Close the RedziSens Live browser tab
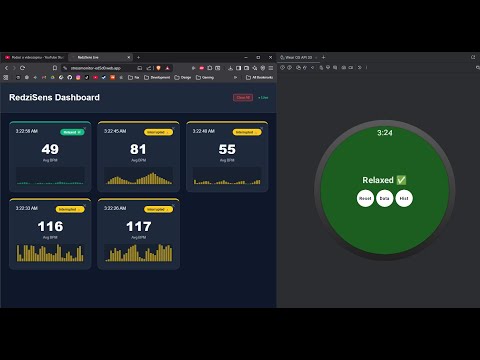The height and width of the screenshot is (360, 480). pos(129,57)
